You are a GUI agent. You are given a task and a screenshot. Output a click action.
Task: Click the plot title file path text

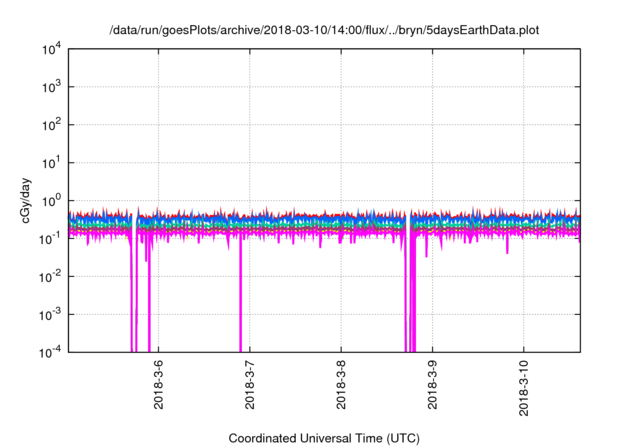click(324, 30)
